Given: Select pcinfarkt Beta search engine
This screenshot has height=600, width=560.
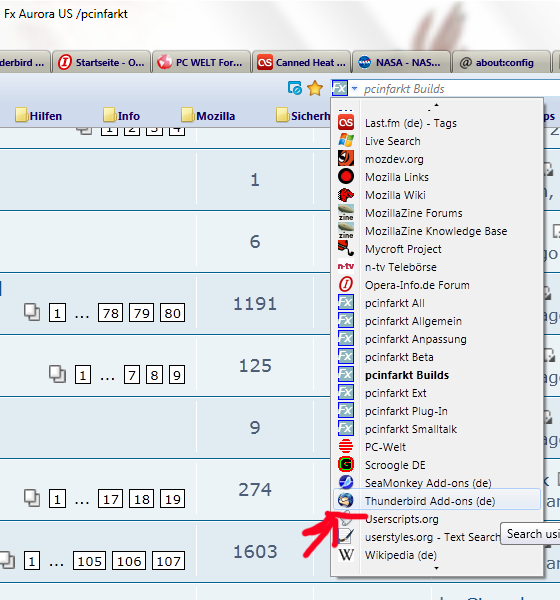Looking at the screenshot, I should click(436, 357).
